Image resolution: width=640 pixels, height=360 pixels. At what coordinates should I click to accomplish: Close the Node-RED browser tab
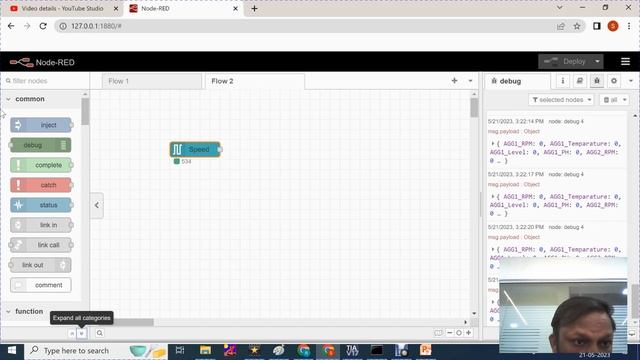[x=236, y=9]
